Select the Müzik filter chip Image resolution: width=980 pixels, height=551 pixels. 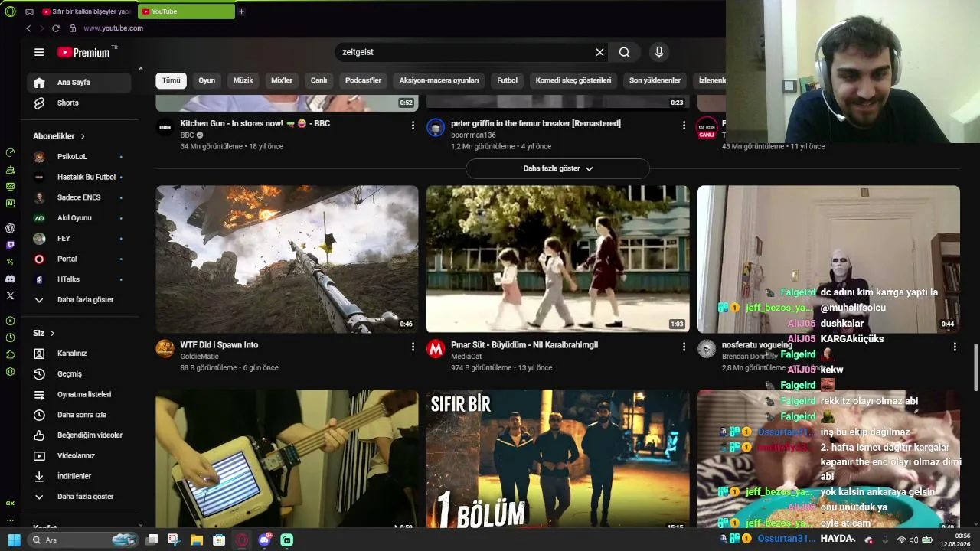pyautogui.click(x=243, y=80)
